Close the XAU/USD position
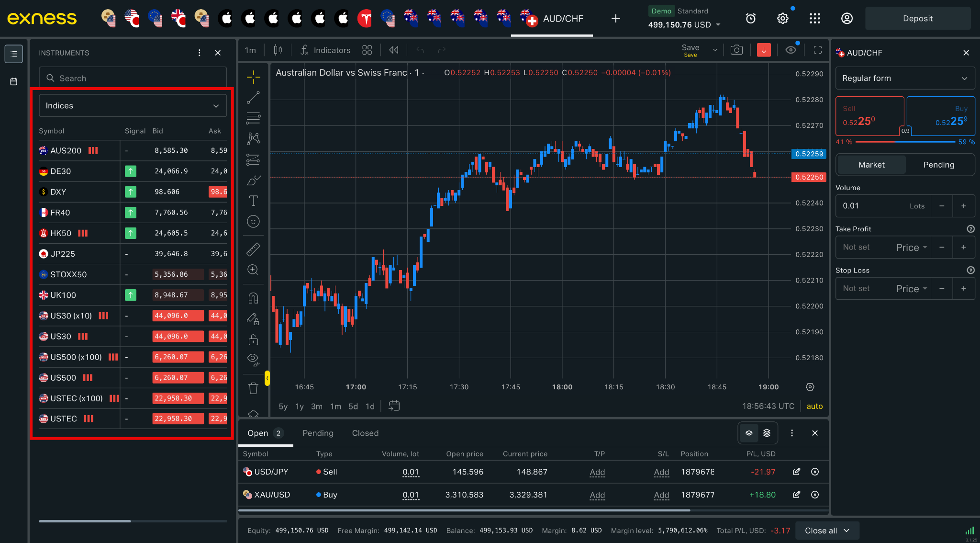This screenshot has width=980, height=543. click(815, 495)
